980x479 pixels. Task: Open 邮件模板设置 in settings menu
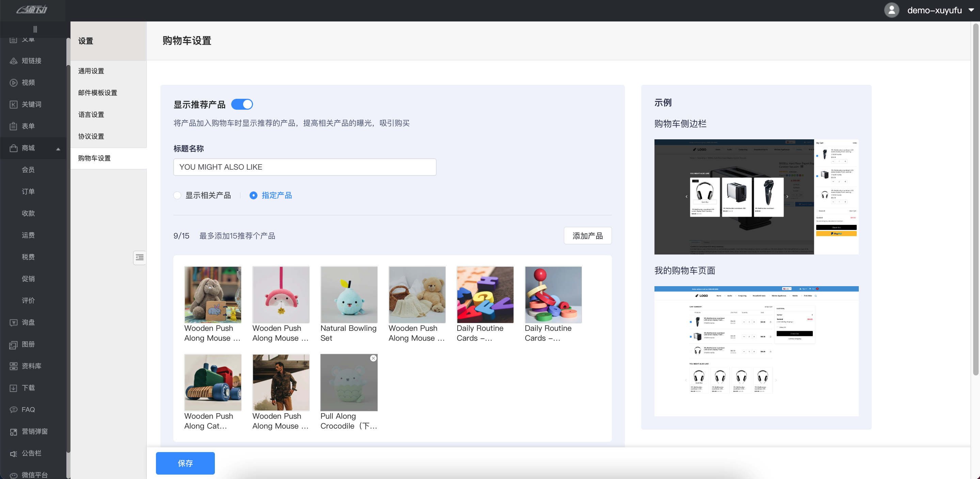pyautogui.click(x=98, y=93)
